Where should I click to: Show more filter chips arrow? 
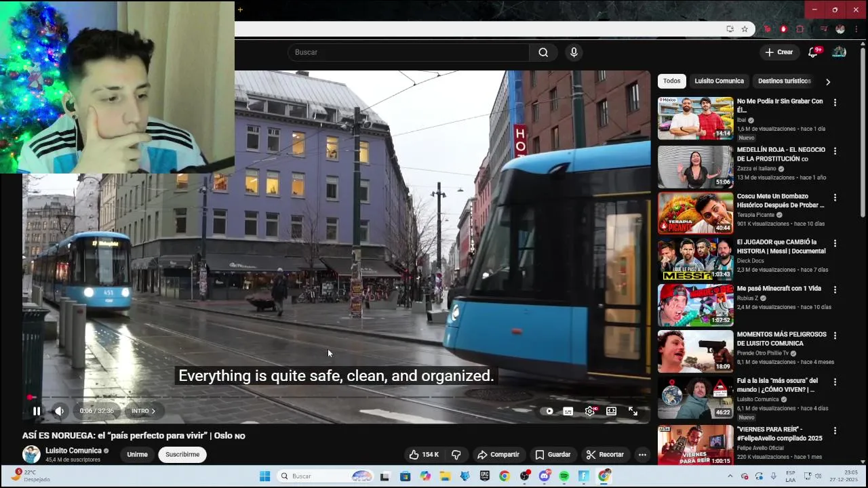pos(828,81)
